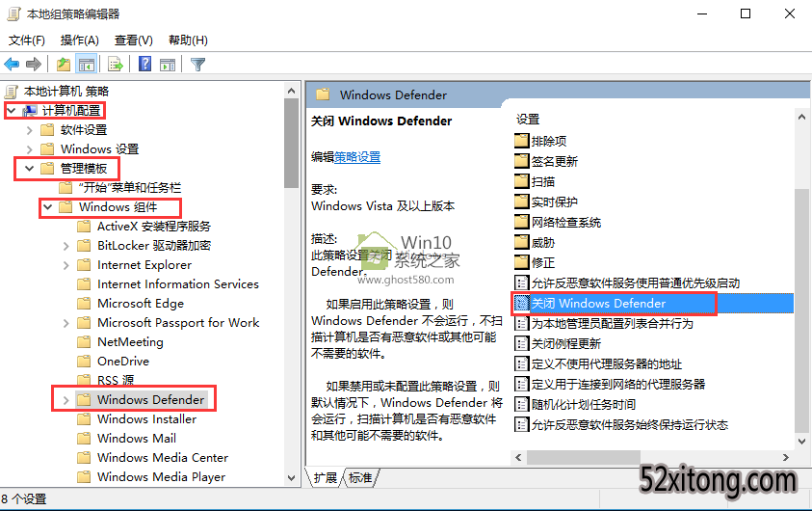Select the Windows Installer tree item

(146, 418)
